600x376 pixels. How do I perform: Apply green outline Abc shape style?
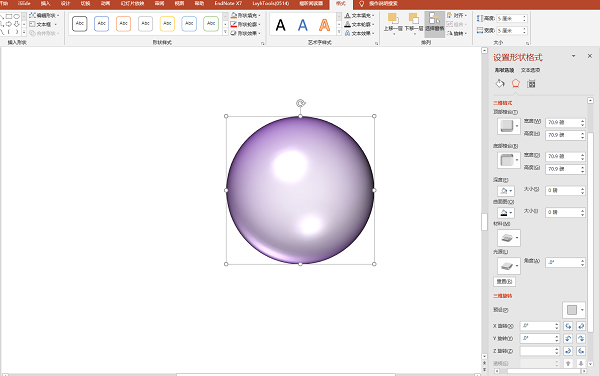[211, 24]
